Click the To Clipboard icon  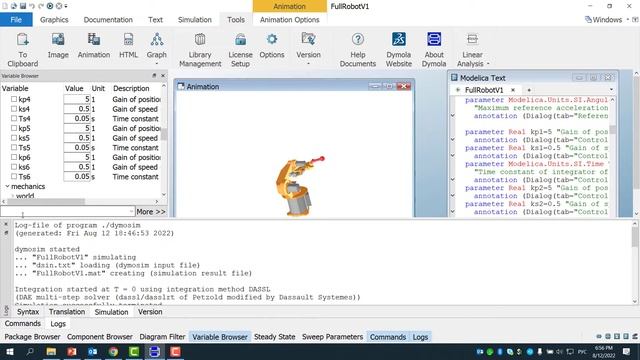click(x=22, y=40)
